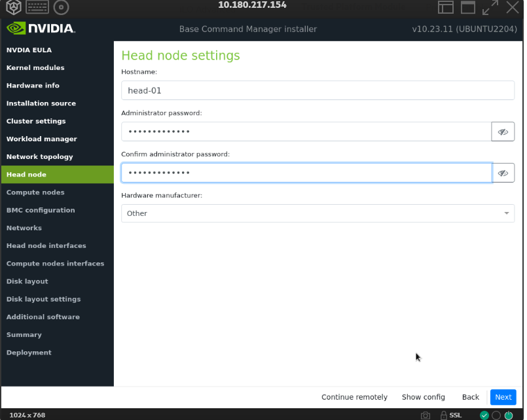Open the Hardware manufacturer dropdown
The height and width of the screenshot is (420, 527).
click(318, 213)
